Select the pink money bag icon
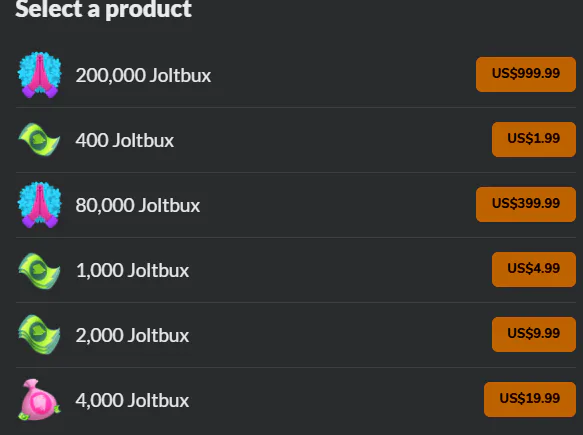Image resolution: width=583 pixels, height=435 pixels. click(39, 400)
